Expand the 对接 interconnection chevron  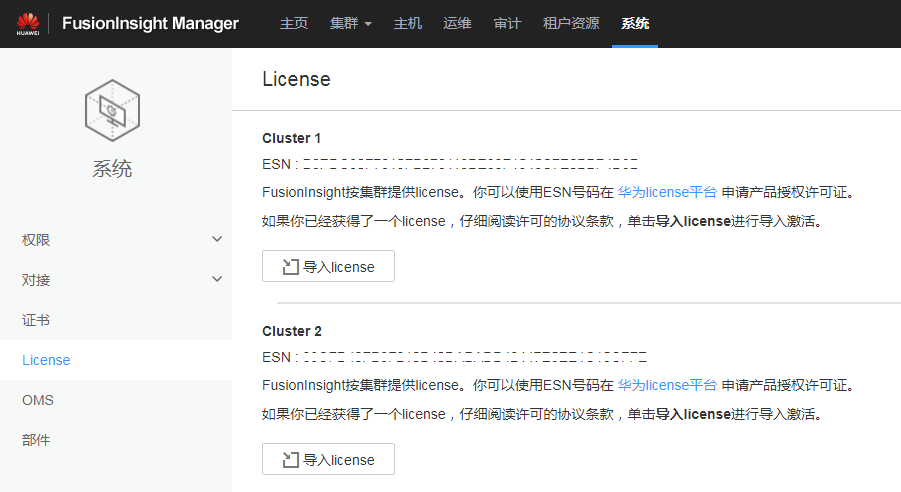click(x=217, y=279)
